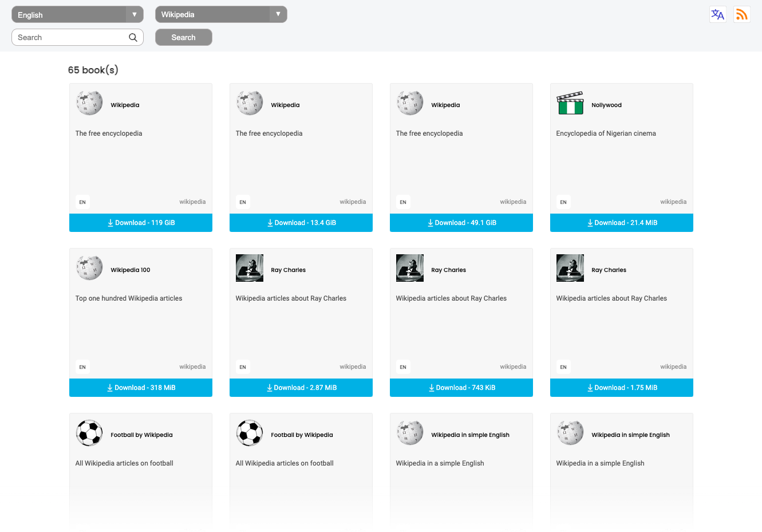Open the language dropdown showing English

tap(77, 15)
